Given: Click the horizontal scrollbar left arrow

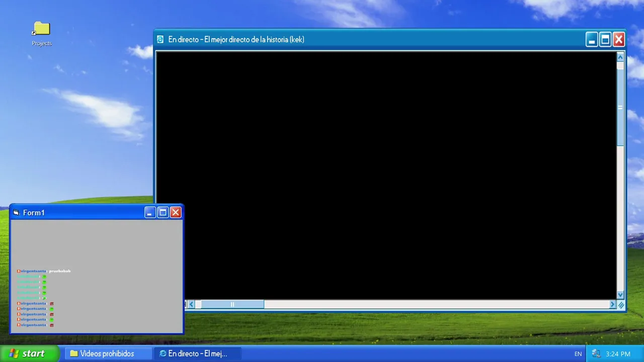Looking at the screenshot, I should 191,304.
